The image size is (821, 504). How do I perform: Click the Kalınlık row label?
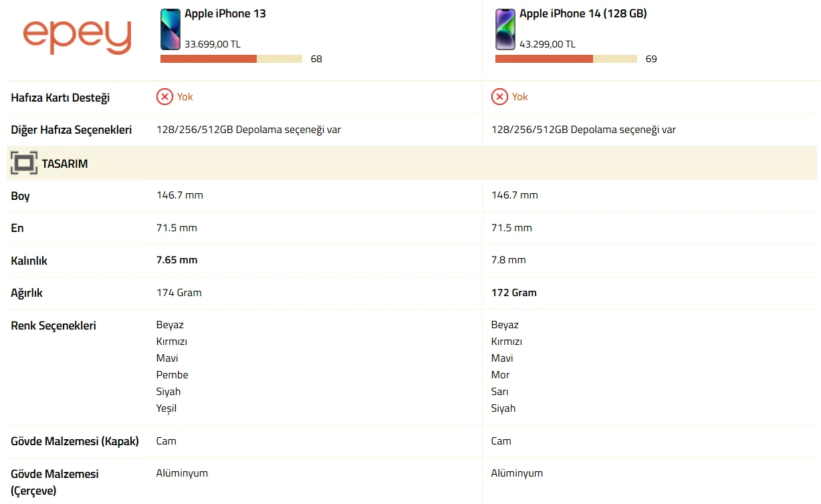[29, 261]
